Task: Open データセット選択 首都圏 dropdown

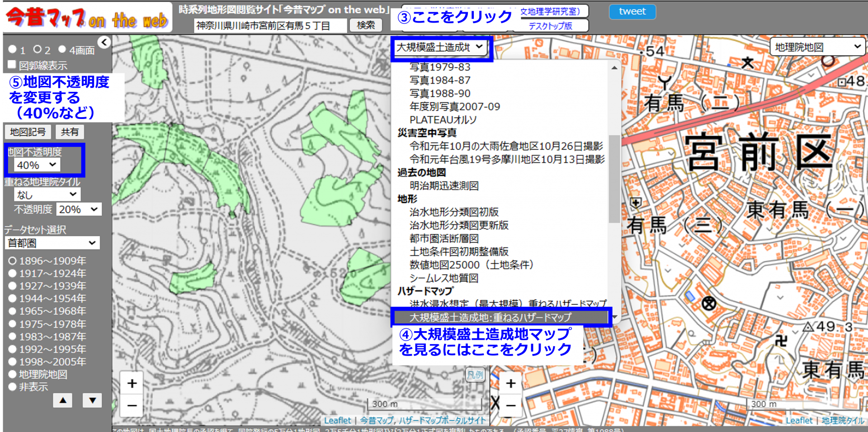Action: [52, 243]
